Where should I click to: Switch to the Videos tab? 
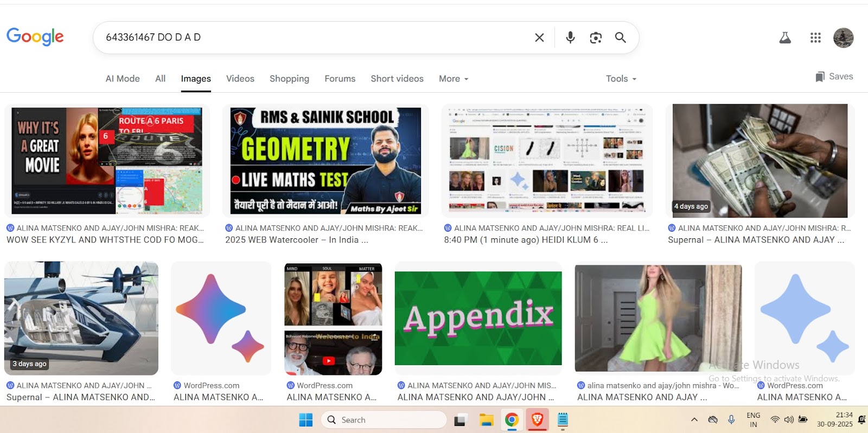click(x=240, y=79)
